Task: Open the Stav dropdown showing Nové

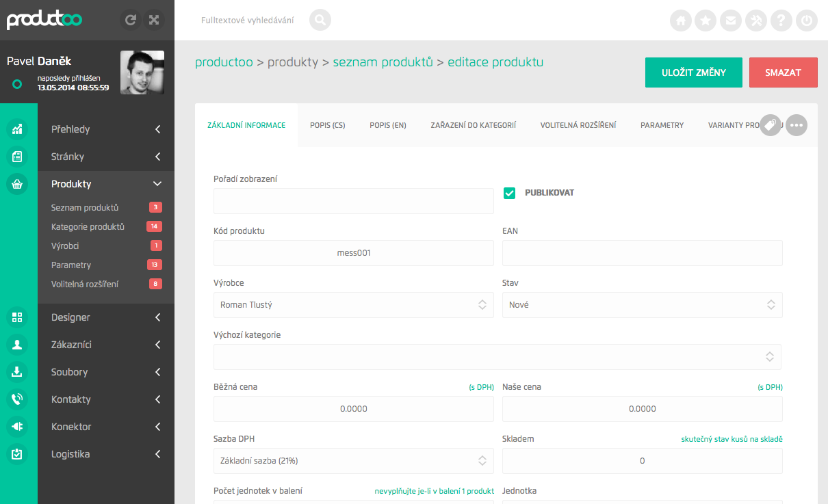Action: [x=643, y=305]
